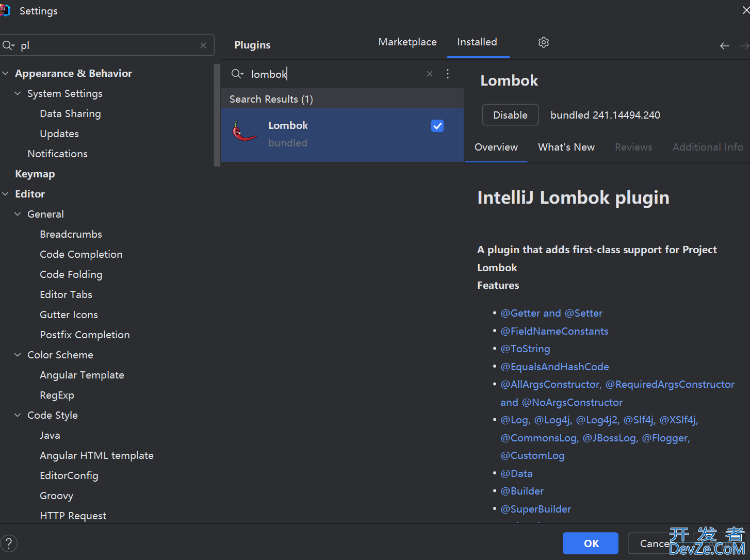Collapse the General node under Editor
This screenshot has height=560, width=750.
coord(18,214)
